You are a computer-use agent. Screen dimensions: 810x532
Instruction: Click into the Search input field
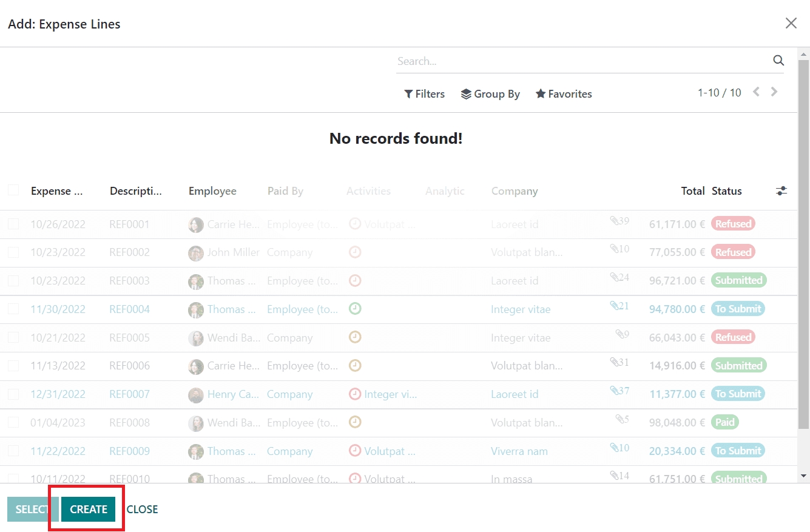point(582,61)
